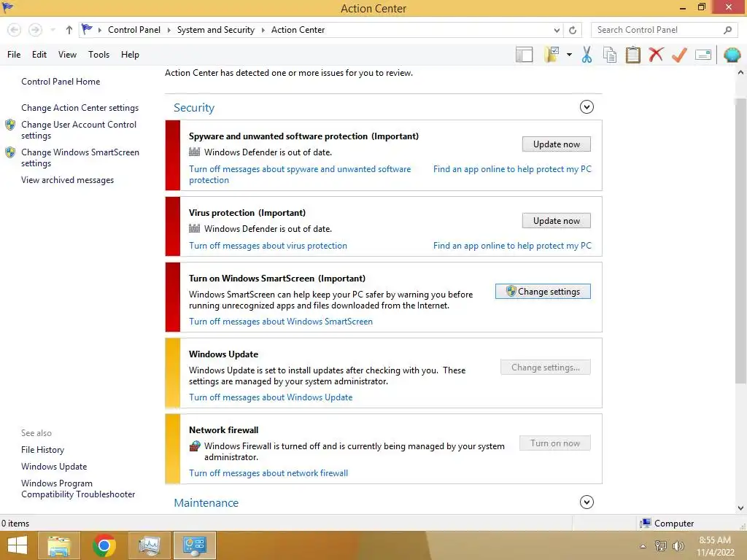Click the Computer status bar entry

pos(667,524)
